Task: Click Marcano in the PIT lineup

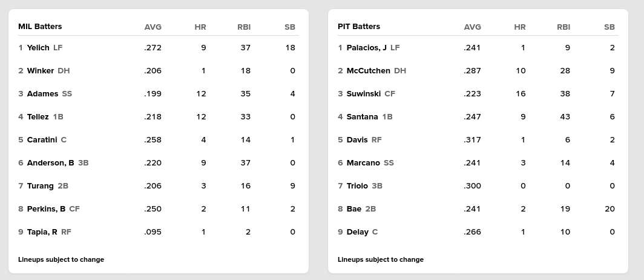Action: click(363, 162)
